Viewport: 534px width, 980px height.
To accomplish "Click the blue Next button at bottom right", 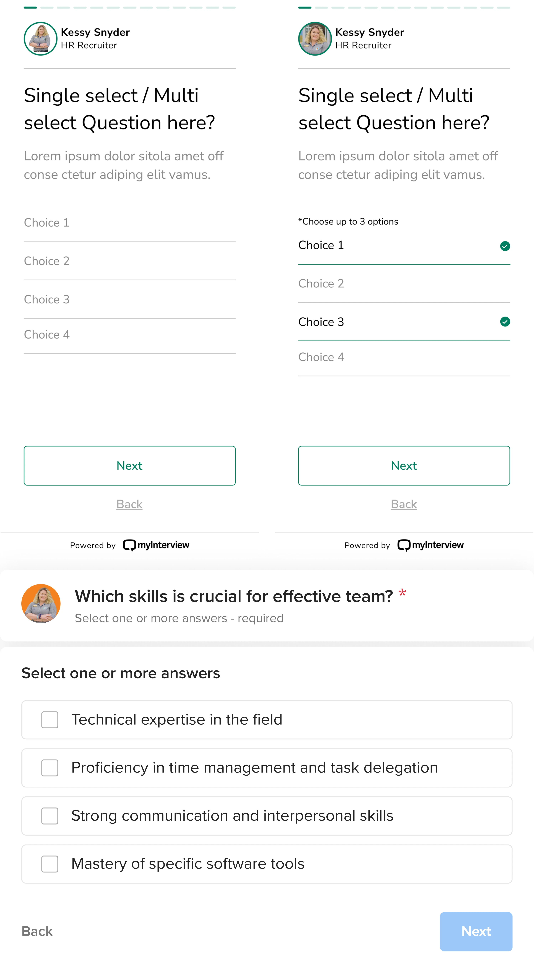I will pos(476,932).
